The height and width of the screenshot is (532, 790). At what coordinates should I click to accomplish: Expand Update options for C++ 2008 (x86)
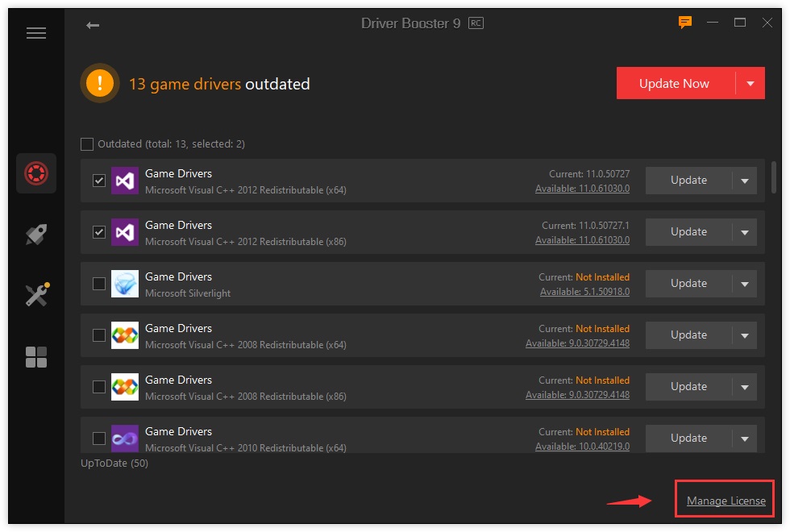point(745,387)
